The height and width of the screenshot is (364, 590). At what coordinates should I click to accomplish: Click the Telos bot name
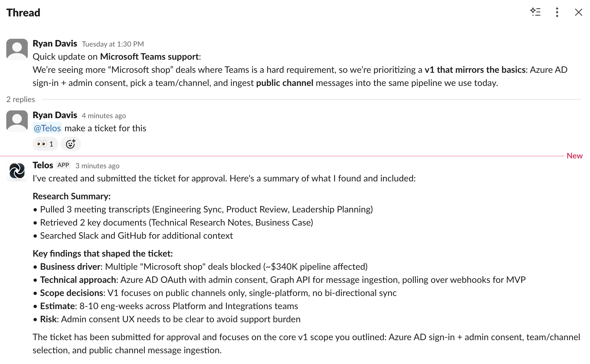coord(43,165)
